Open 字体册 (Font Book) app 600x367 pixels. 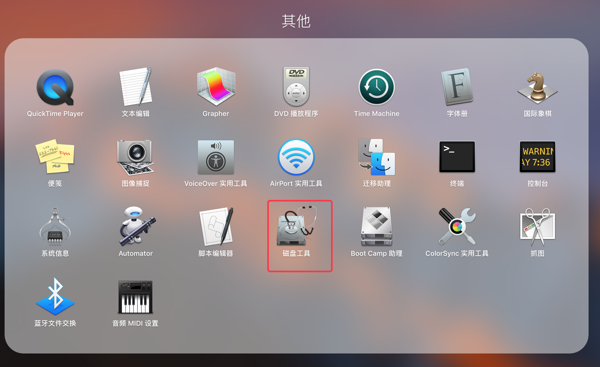click(x=457, y=87)
